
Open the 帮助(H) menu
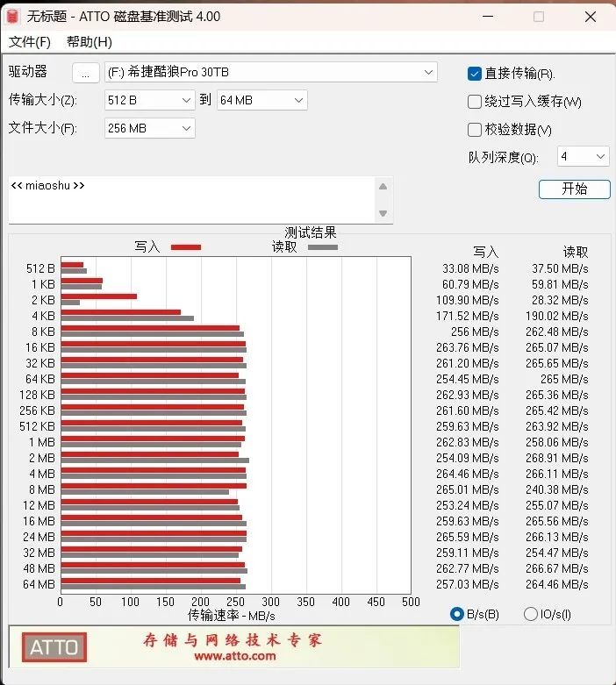click(x=90, y=42)
